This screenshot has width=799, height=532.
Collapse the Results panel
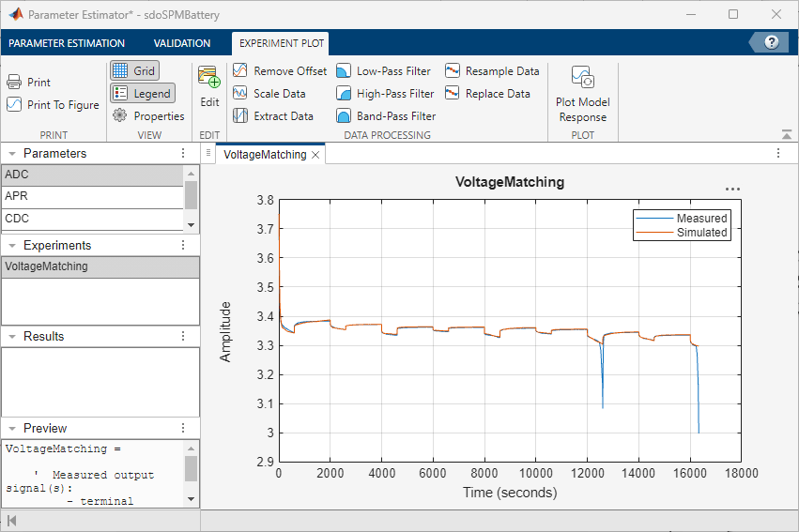[x=12, y=337]
